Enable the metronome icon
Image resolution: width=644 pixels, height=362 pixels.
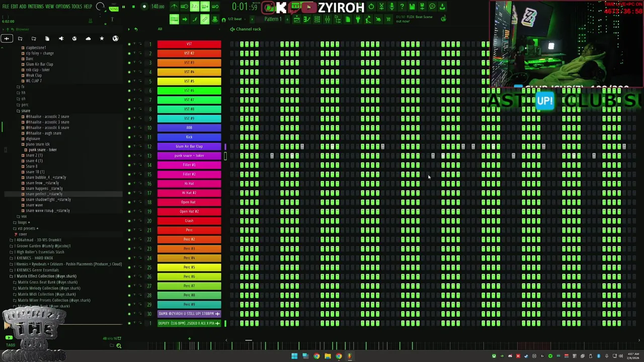coord(174,7)
